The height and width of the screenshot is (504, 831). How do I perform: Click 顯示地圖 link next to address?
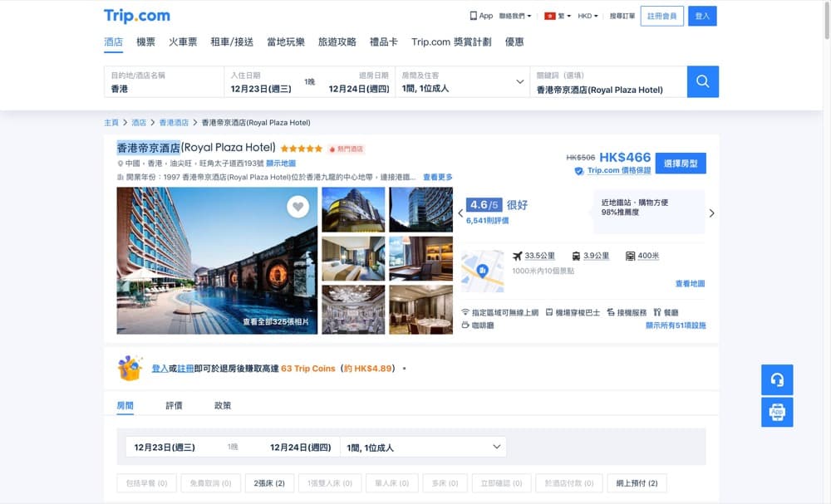281,164
